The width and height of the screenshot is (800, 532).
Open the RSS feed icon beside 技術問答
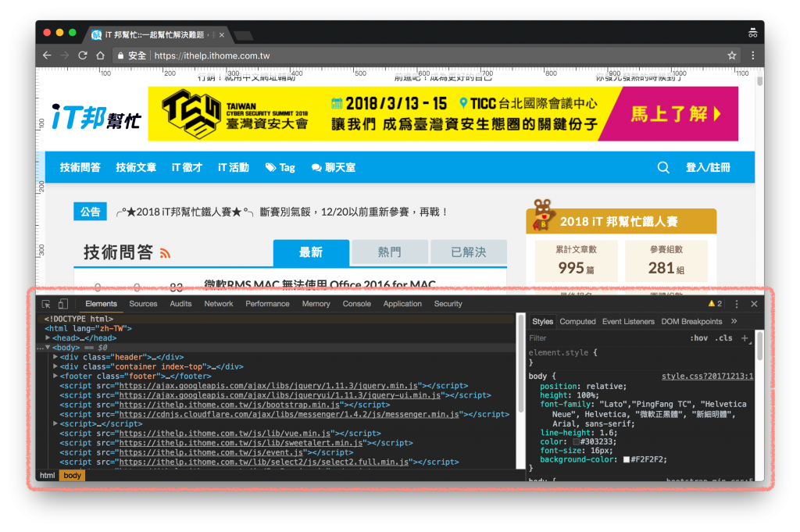(165, 253)
